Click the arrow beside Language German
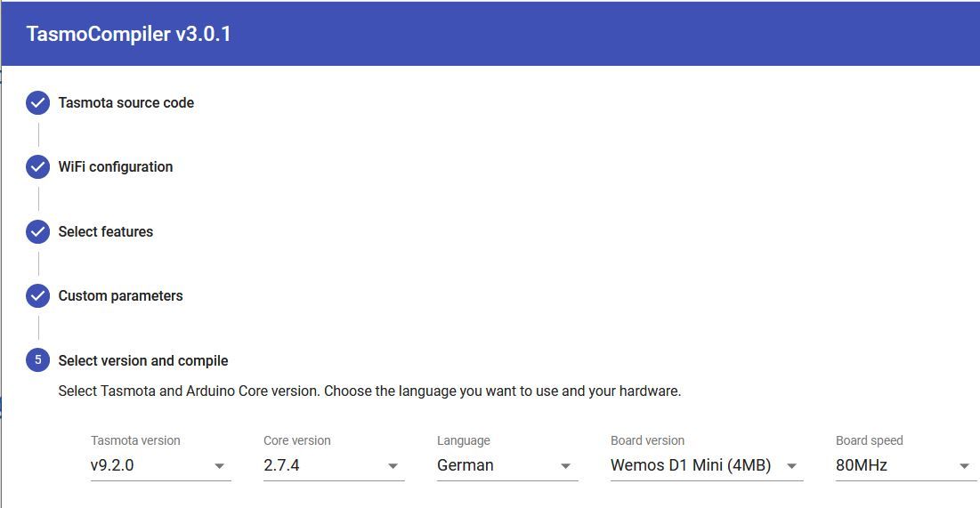The width and height of the screenshot is (980, 508). point(565,466)
